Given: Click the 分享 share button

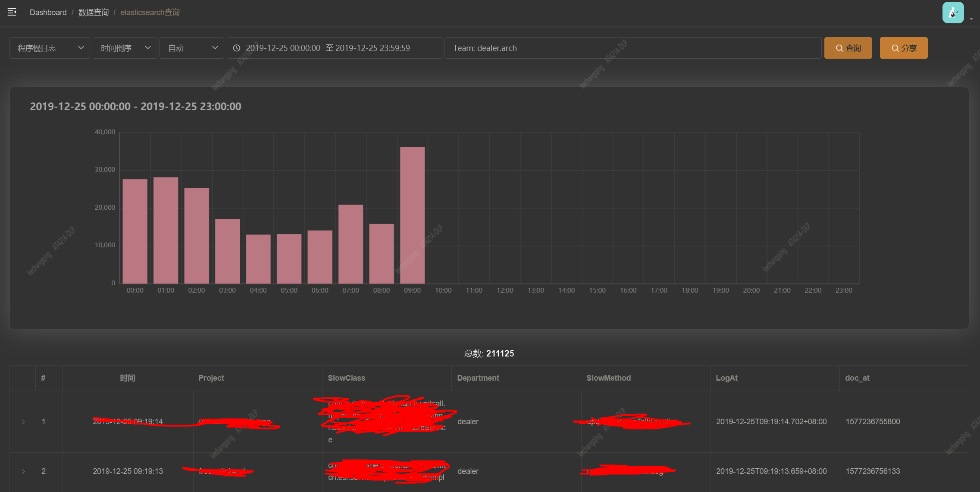Looking at the screenshot, I should (x=903, y=48).
